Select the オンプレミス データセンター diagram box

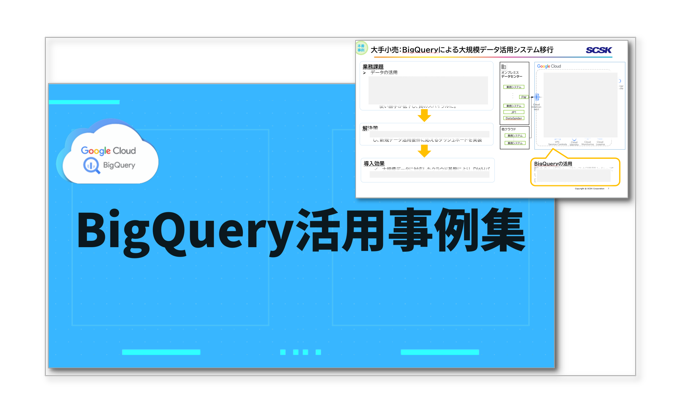(514, 94)
